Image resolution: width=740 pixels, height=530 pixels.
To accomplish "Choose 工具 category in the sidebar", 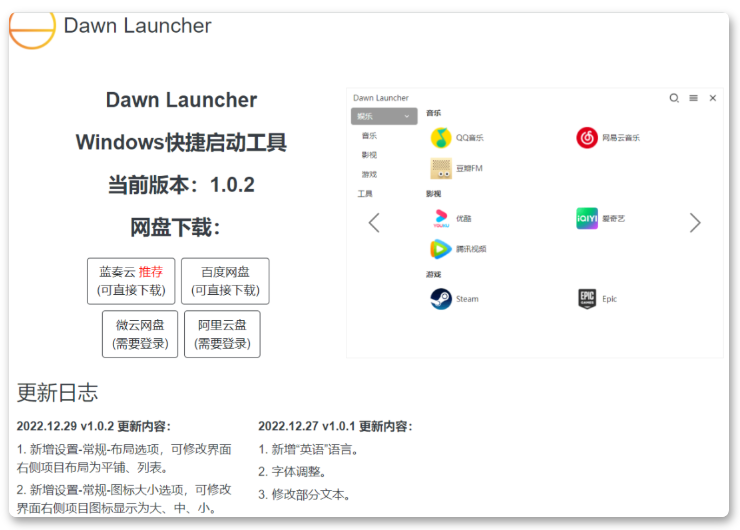I will (x=365, y=194).
